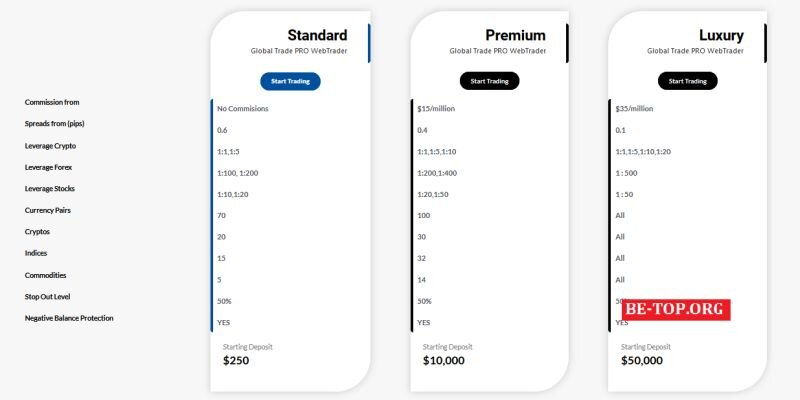Click Start Trading under Standard plan
Image resolution: width=800 pixels, height=400 pixels.
click(290, 81)
